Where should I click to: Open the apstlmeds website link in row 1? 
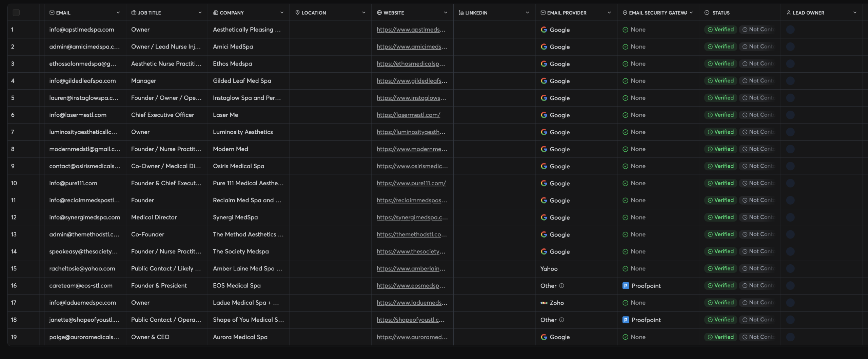(411, 30)
